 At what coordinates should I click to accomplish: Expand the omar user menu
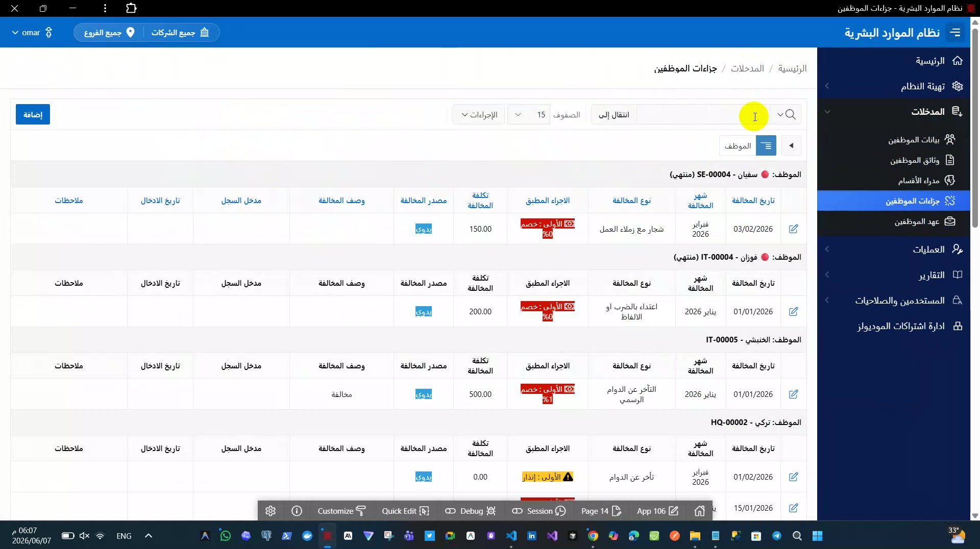click(32, 33)
